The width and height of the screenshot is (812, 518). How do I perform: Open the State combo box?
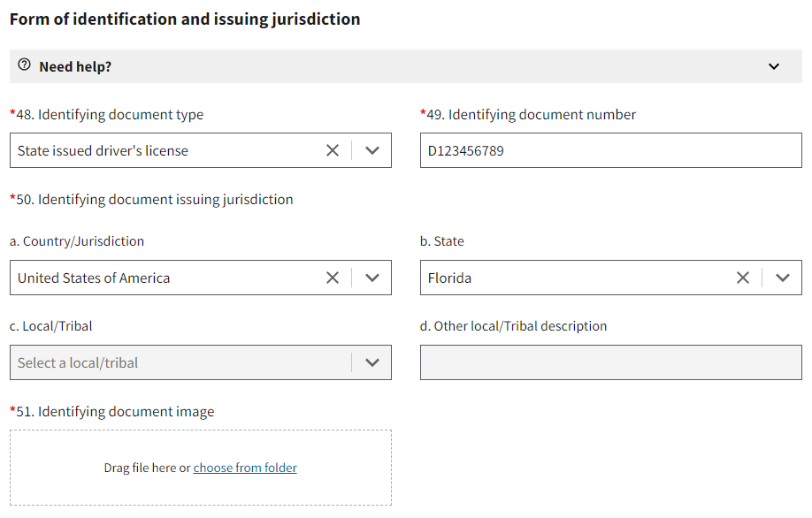(575, 278)
